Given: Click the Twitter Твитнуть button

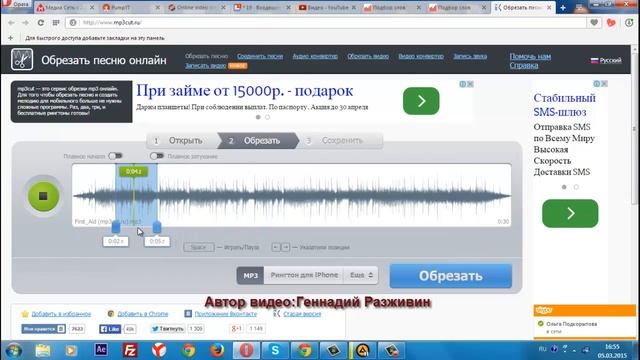Looking at the screenshot, I should 168,329.
